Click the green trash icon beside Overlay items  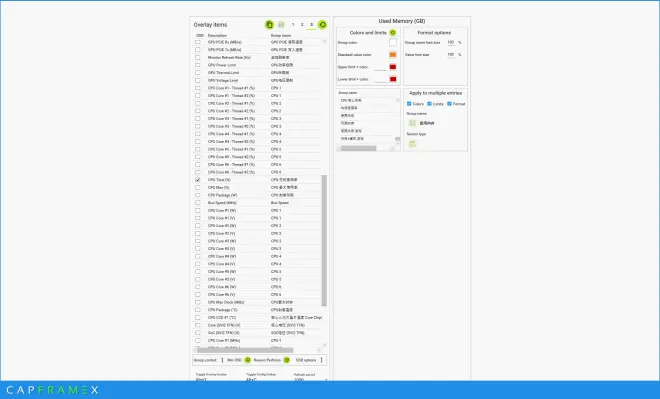point(269,25)
